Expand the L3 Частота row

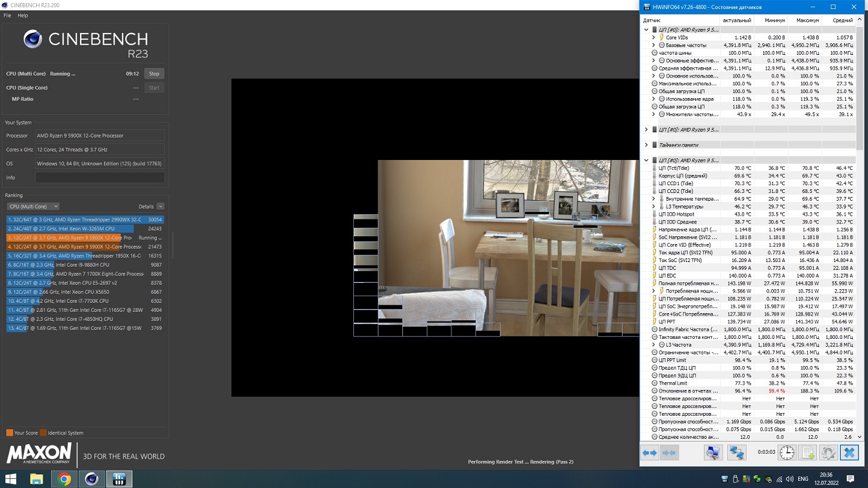[654, 345]
